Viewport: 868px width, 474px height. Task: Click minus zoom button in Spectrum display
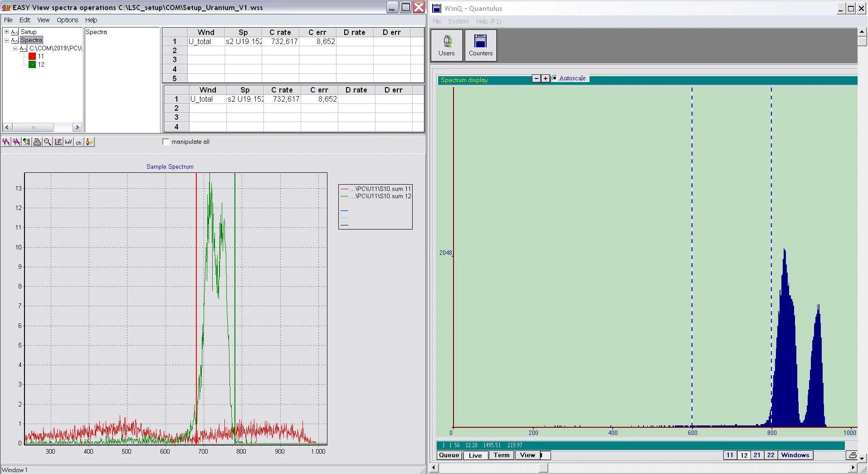click(x=536, y=78)
